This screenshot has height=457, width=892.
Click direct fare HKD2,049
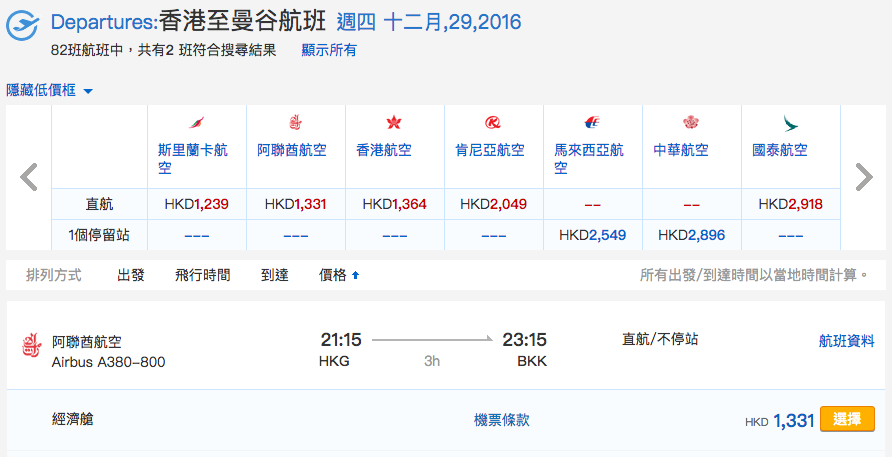[x=493, y=204]
